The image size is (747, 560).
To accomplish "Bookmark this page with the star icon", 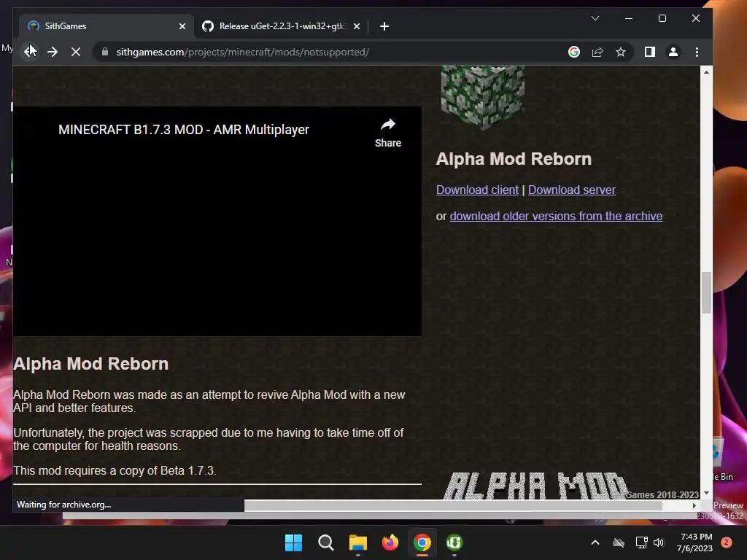I will (x=621, y=52).
